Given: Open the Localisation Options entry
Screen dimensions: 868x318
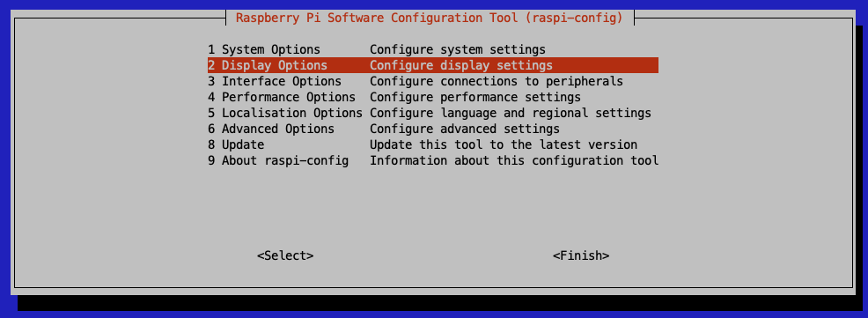Looking at the screenshot, I should point(433,113).
